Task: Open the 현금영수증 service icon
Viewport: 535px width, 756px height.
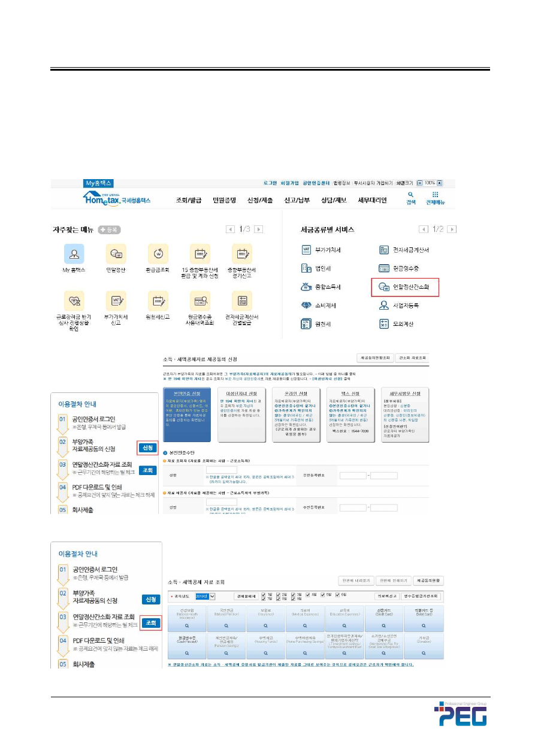Action: click(x=384, y=268)
